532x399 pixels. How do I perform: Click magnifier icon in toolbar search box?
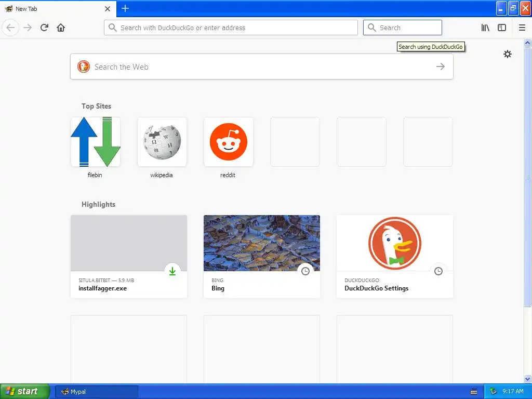click(371, 28)
